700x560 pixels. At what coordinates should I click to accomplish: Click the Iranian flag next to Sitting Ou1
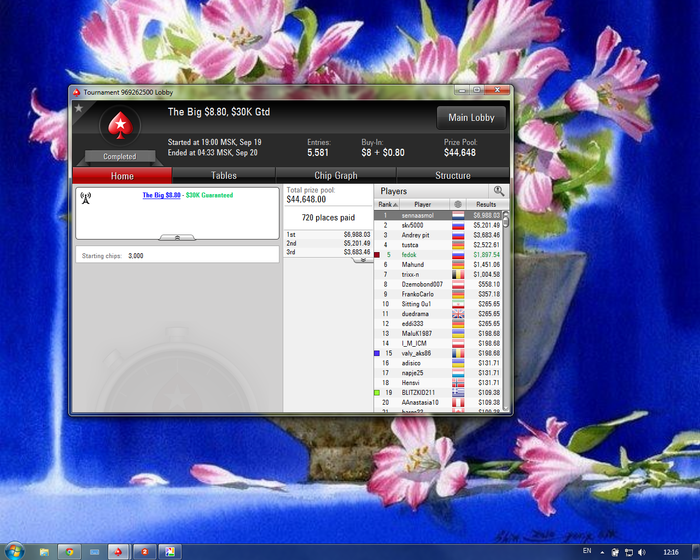point(458,304)
